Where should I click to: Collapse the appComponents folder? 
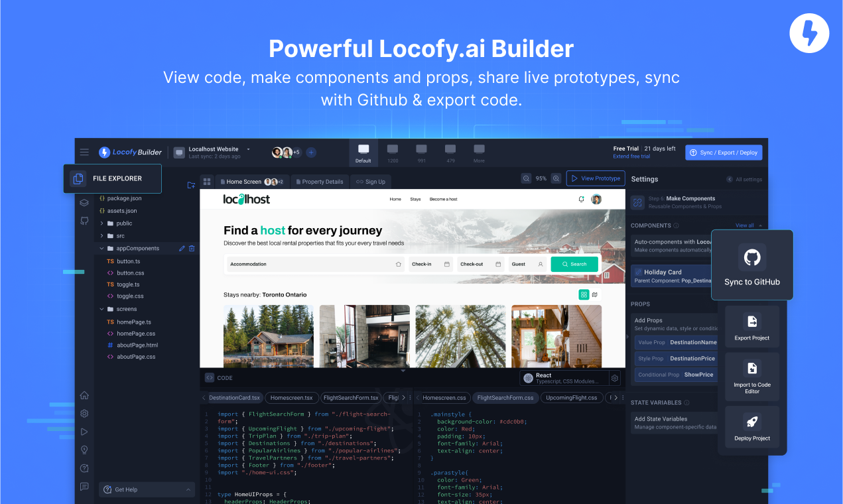pyautogui.click(x=101, y=249)
